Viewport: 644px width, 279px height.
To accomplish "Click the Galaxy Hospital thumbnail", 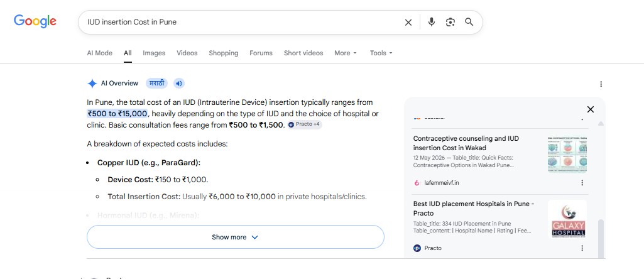I will click(x=567, y=219).
